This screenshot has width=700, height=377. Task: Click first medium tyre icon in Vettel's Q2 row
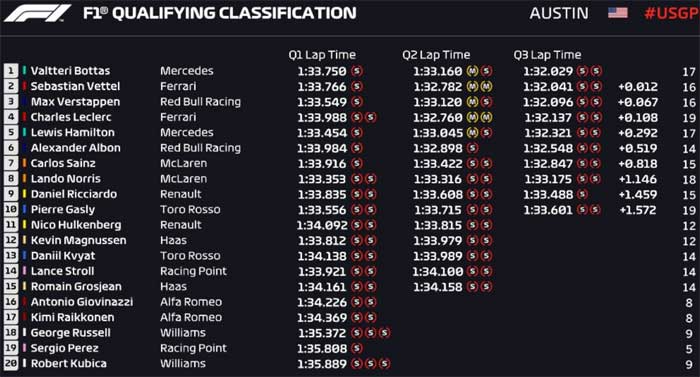coord(472,87)
